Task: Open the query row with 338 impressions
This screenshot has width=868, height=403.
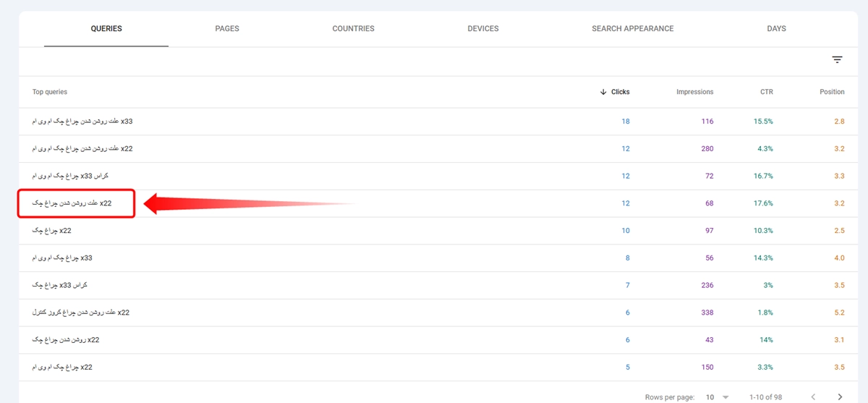Action: (81, 313)
